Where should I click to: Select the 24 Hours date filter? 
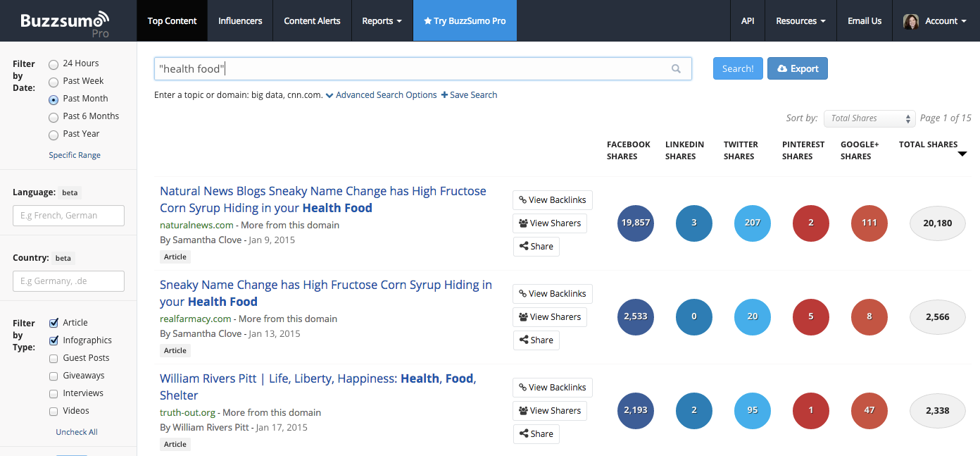pos(54,64)
